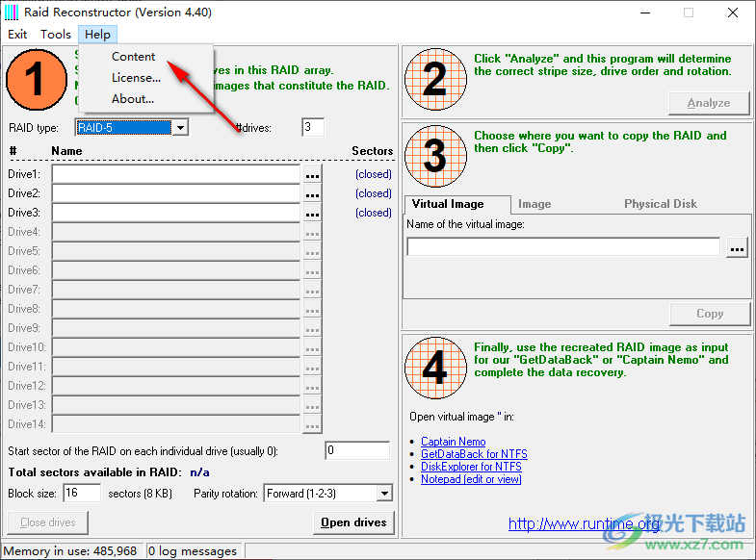This screenshot has height=560, width=756.
Task: Close the Help menu via its header
Action: (x=97, y=35)
